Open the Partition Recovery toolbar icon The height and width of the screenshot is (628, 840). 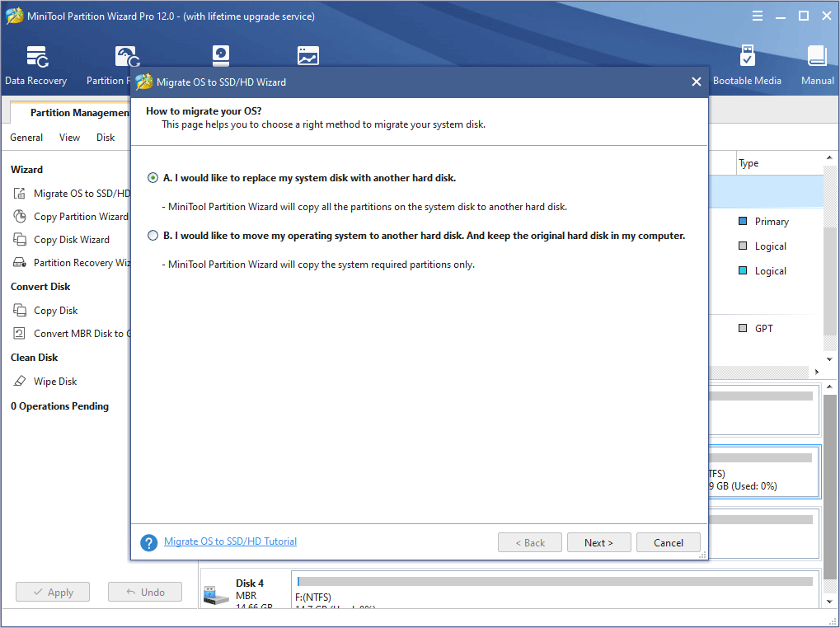coord(128,58)
